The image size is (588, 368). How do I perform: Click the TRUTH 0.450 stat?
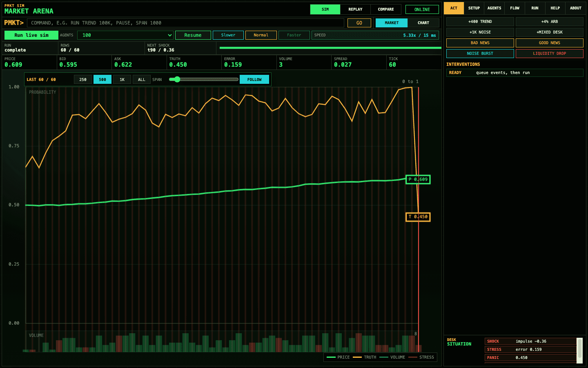tap(194, 62)
